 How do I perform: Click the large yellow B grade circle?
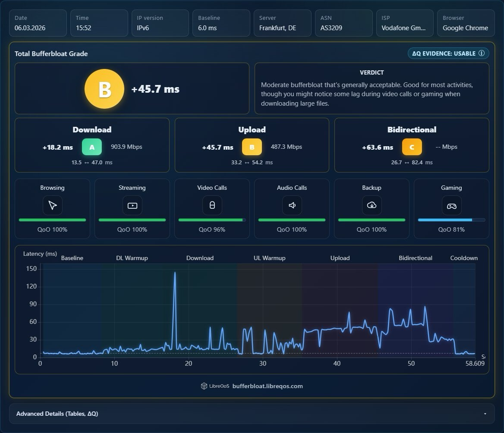[104, 89]
